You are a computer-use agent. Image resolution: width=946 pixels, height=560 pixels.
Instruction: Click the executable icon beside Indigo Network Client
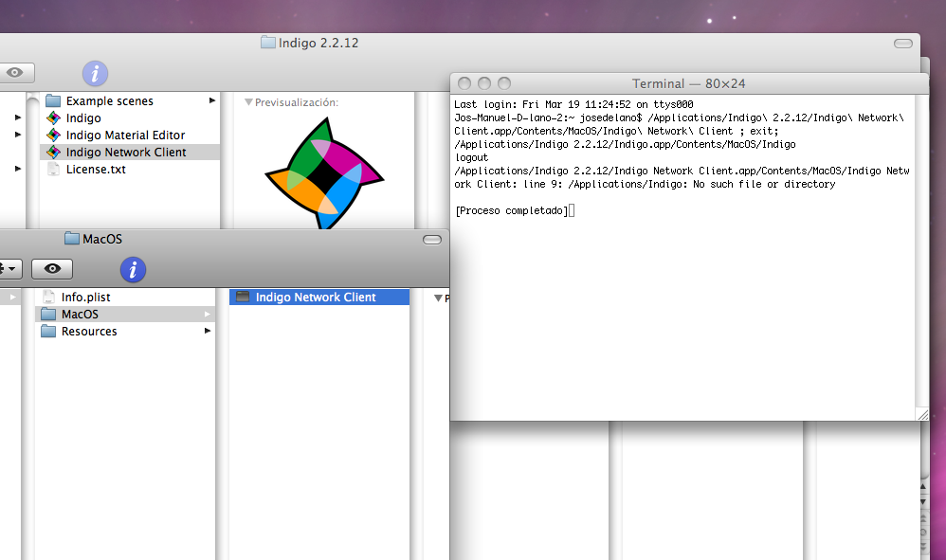tap(243, 297)
